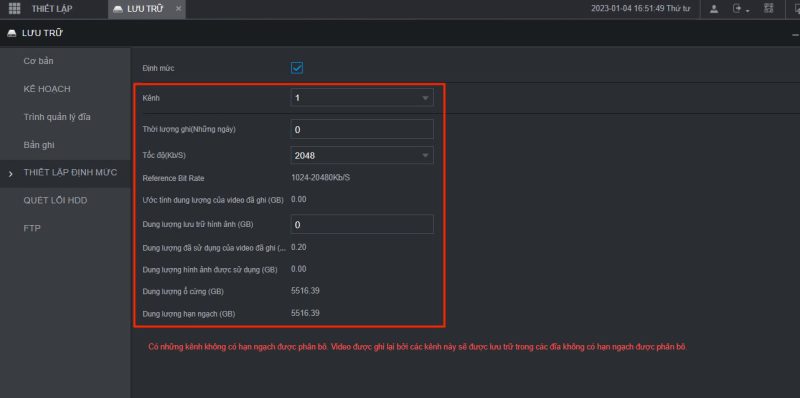Click the Dung lượng lưu trữ hình ảnh field
This screenshot has width=800, height=398.
pyautogui.click(x=362, y=225)
